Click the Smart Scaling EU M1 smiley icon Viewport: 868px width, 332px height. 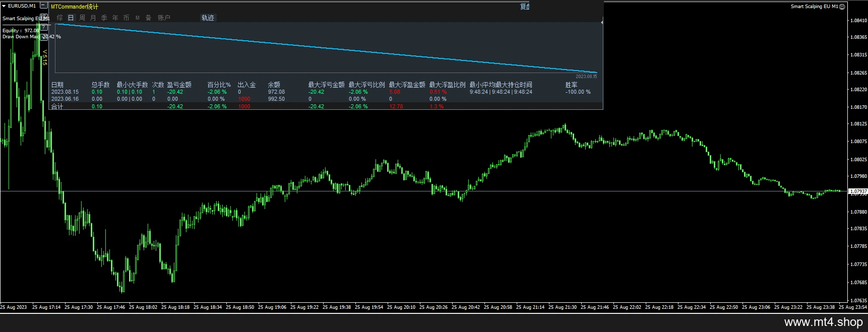click(842, 7)
